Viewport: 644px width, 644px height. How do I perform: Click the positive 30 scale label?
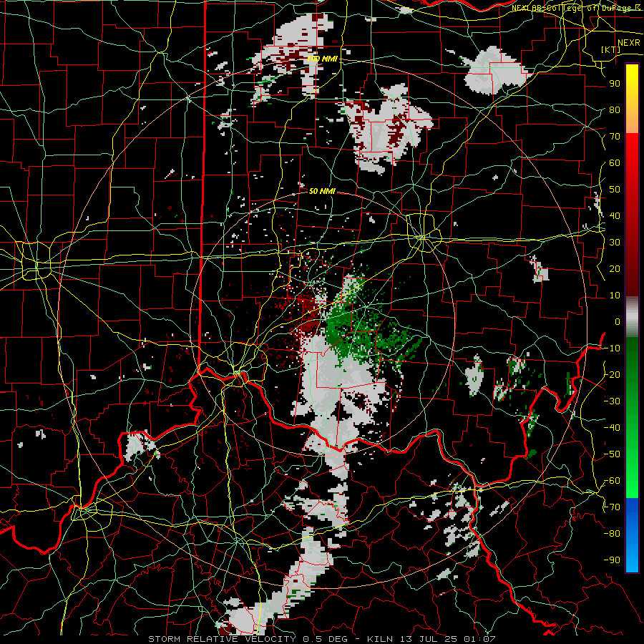coord(615,243)
